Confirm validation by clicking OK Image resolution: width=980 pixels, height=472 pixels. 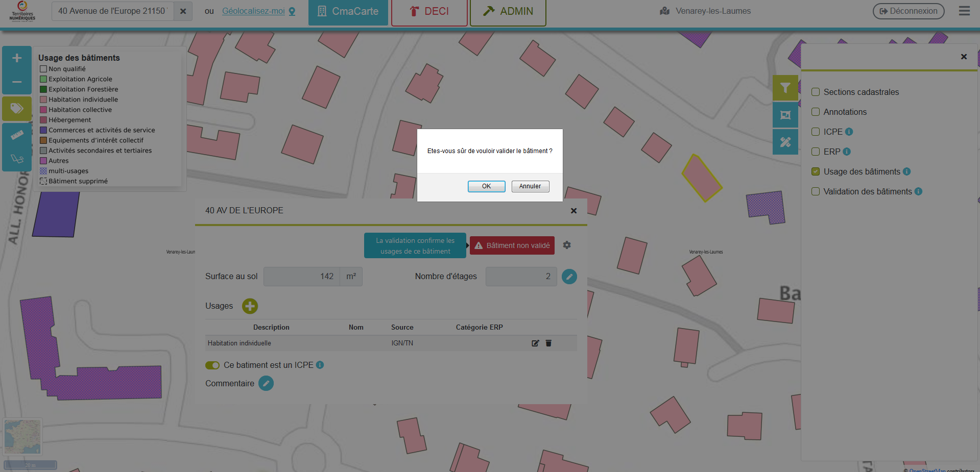click(486, 186)
